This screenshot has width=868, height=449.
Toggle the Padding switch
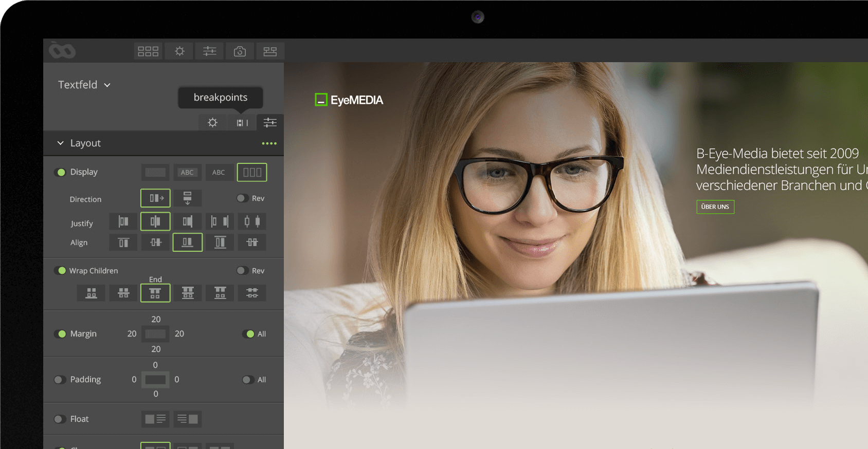tap(60, 380)
